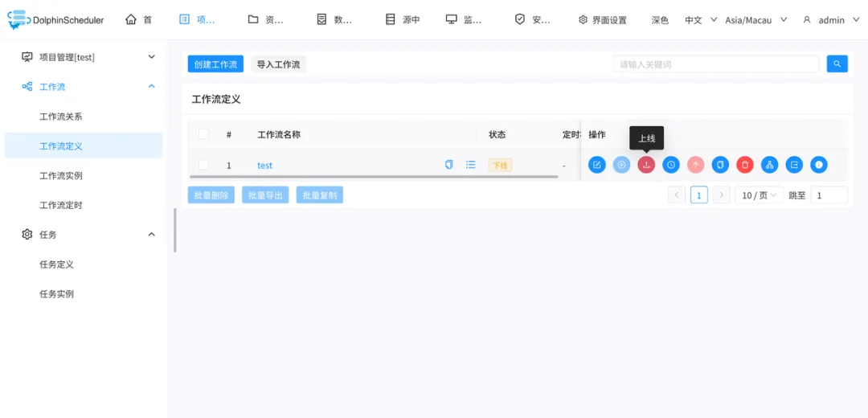Open the timing clock icon for test
Screen dimensions: 868x418
tap(671, 165)
